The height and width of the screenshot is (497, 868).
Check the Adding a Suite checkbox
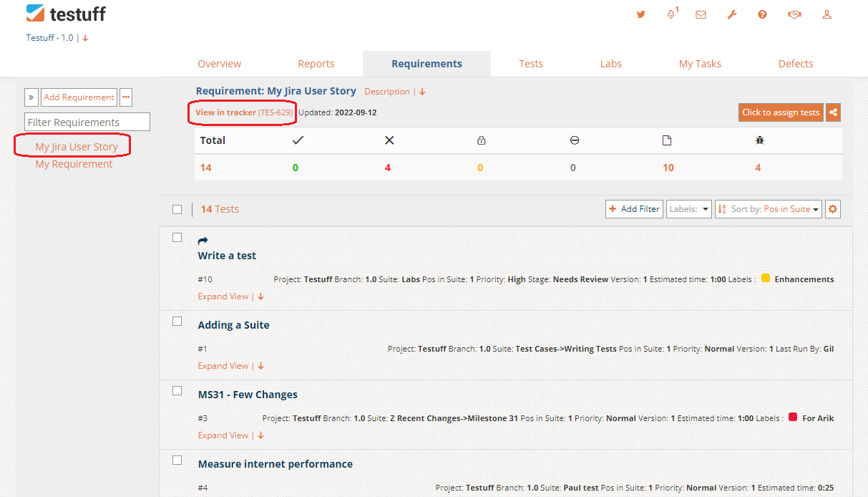177,321
